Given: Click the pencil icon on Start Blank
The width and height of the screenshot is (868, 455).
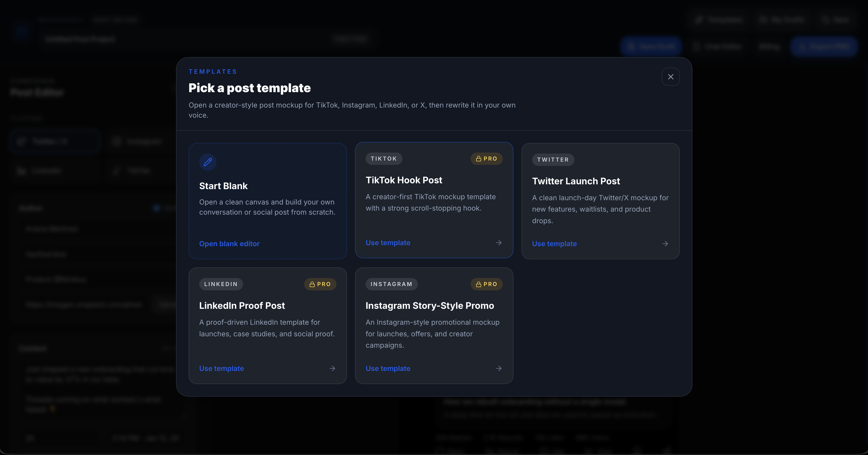Looking at the screenshot, I should point(208,162).
